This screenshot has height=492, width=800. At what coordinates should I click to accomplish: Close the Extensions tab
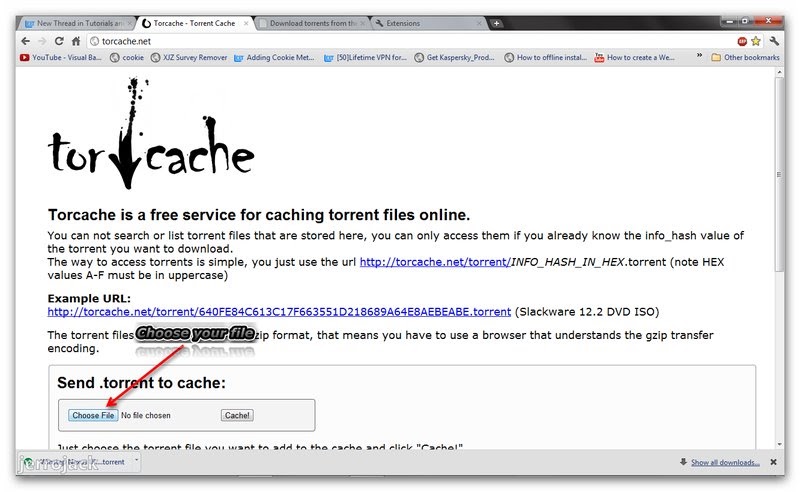(x=479, y=23)
